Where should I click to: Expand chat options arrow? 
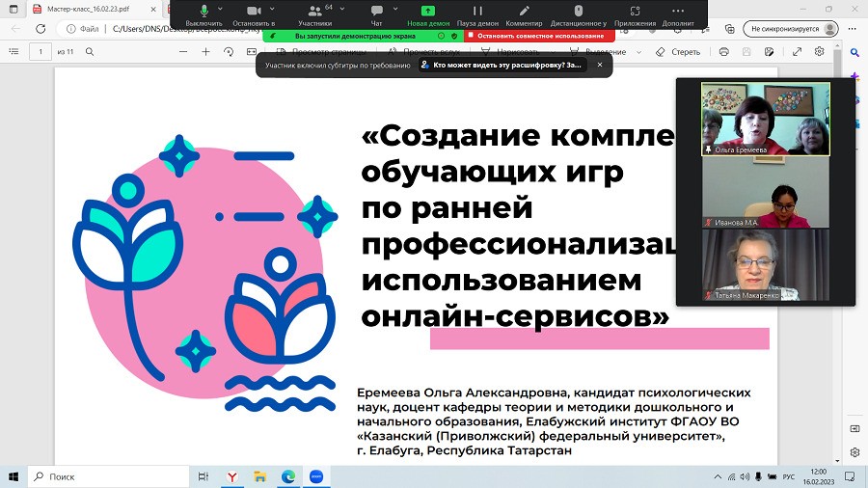pyautogui.click(x=395, y=9)
